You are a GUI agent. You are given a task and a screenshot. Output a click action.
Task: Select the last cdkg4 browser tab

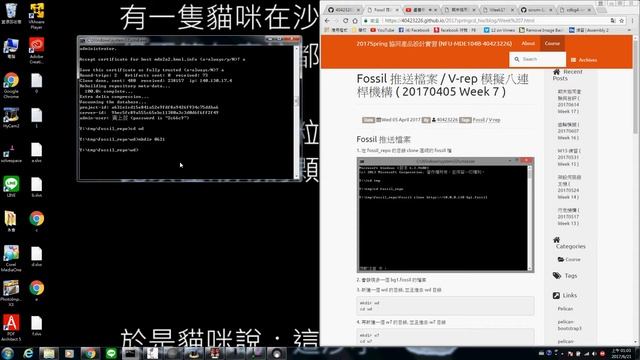[575, 10]
